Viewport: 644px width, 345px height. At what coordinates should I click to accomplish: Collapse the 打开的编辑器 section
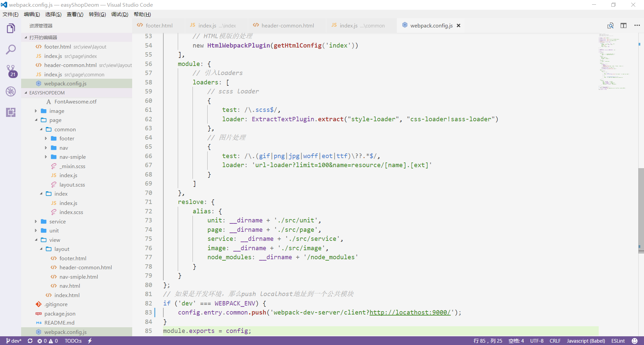pyautogui.click(x=76, y=37)
